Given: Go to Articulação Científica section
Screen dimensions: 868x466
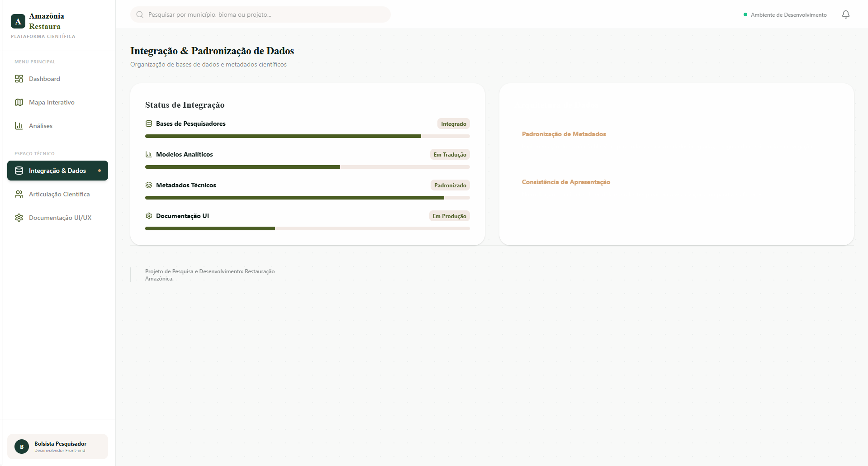Looking at the screenshot, I should click(x=59, y=194).
